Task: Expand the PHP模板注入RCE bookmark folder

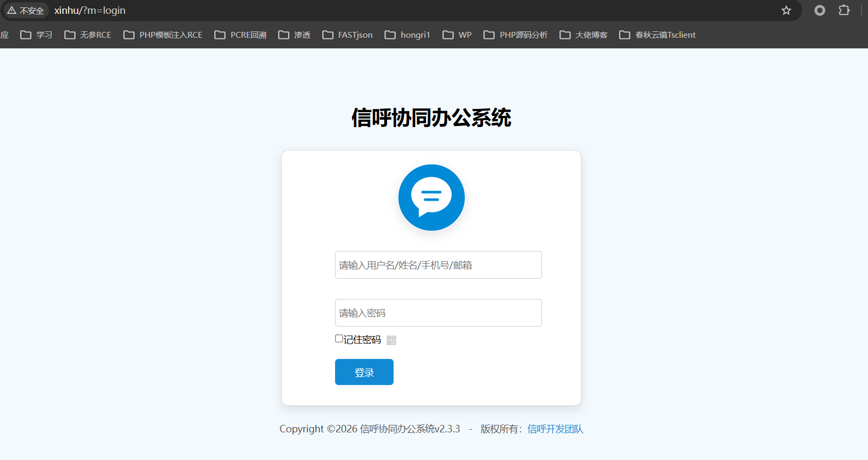Action: coord(163,35)
